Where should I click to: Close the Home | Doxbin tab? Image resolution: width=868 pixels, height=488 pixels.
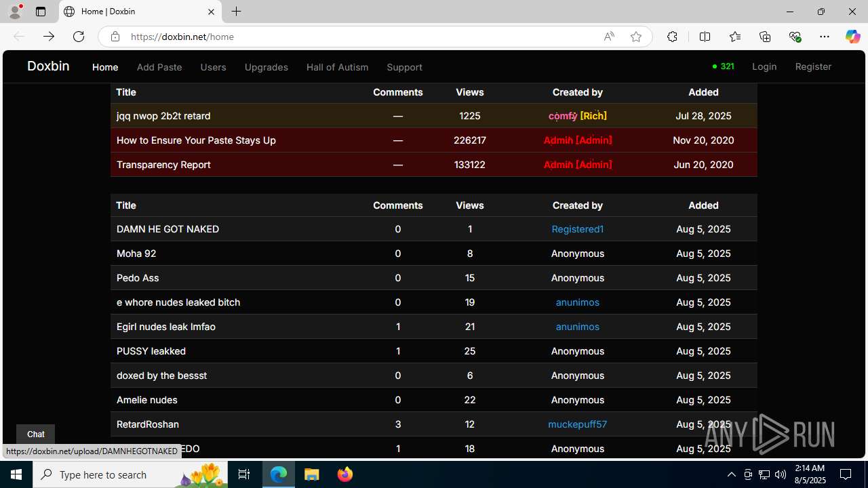point(211,12)
